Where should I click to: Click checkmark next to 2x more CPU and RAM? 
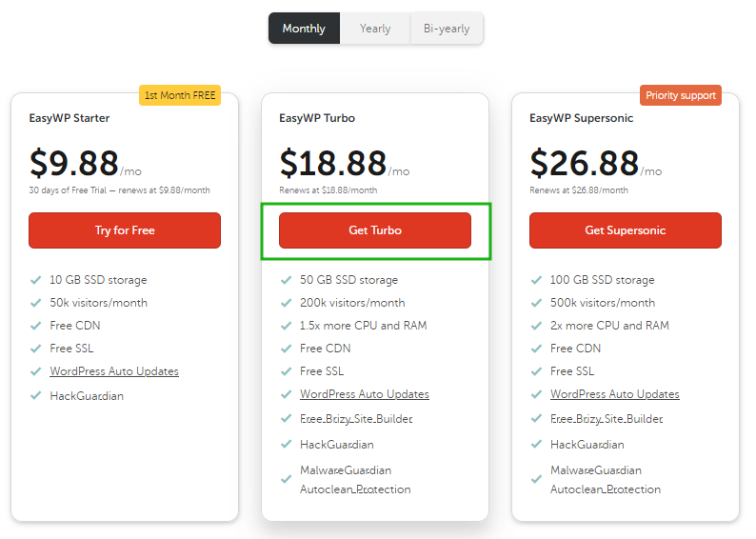[537, 326]
